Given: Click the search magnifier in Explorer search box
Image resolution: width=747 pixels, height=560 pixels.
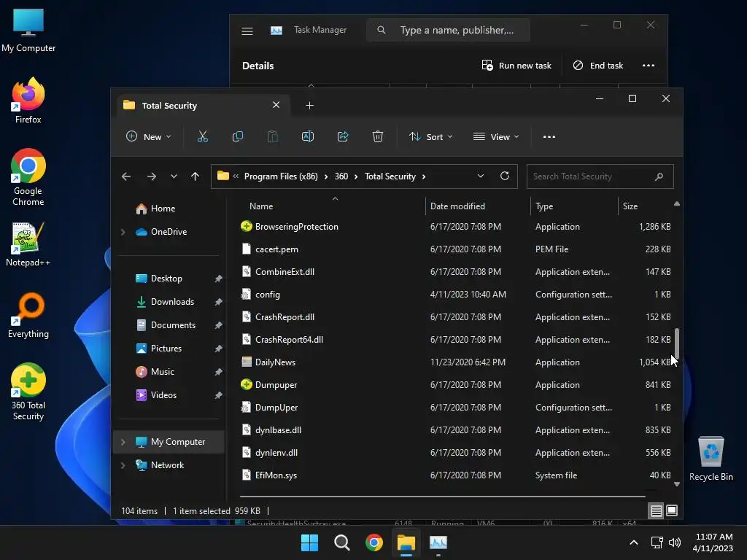Looking at the screenshot, I should coord(659,176).
